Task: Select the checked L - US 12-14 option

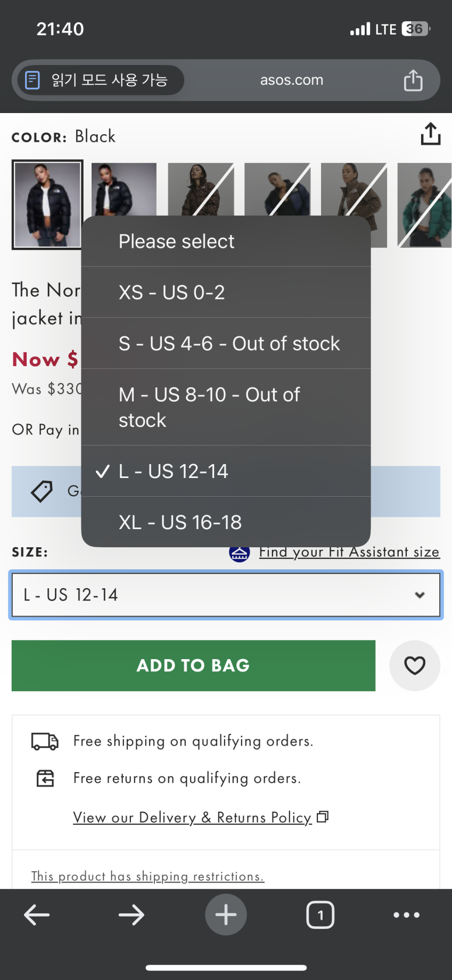Action: pyautogui.click(x=226, y=471)
